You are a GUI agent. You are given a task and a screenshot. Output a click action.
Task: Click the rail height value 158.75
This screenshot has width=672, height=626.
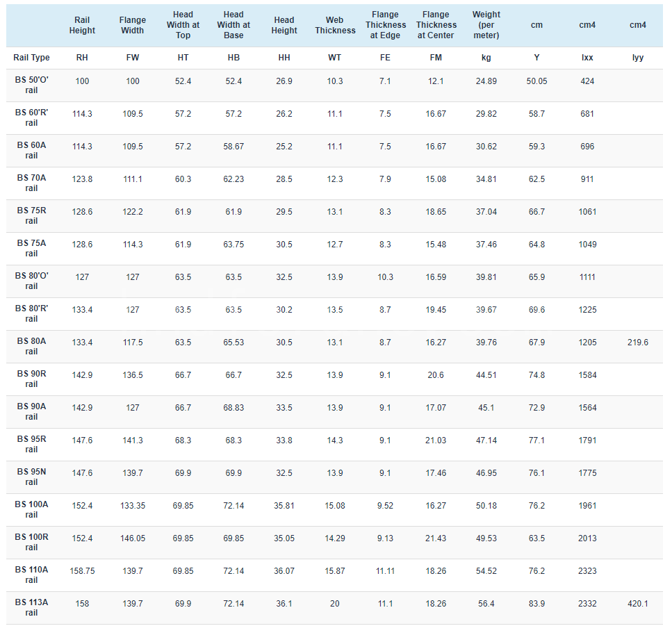(82, 570)
